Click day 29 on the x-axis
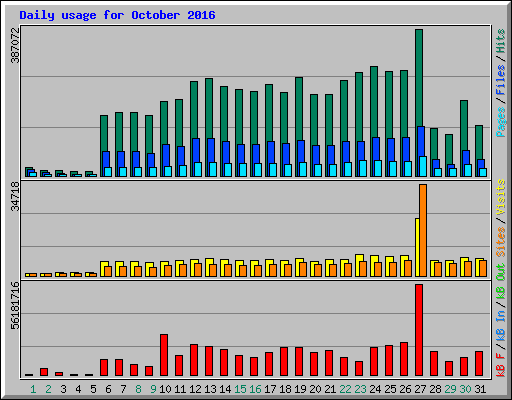Viewport: 512px width, 400px height. (450, 389)
